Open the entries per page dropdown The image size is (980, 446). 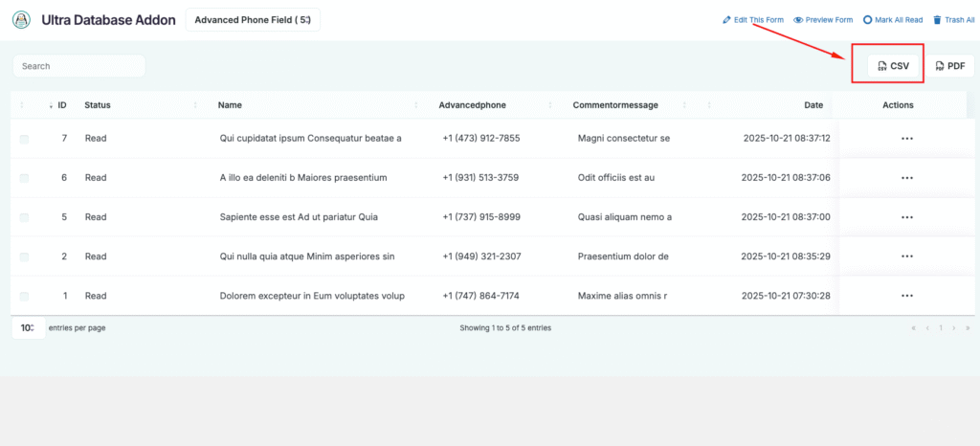(x=28, y=328)
